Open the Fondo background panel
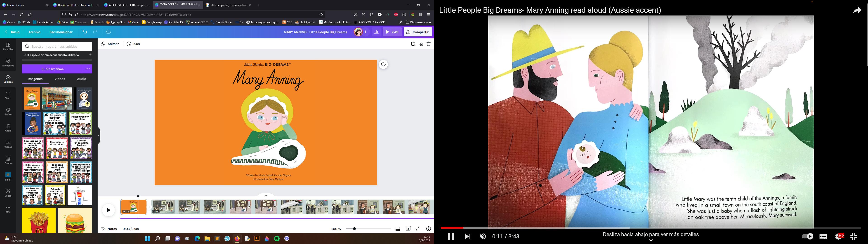This screenshot has width=868, height=244. coord(8,160)
